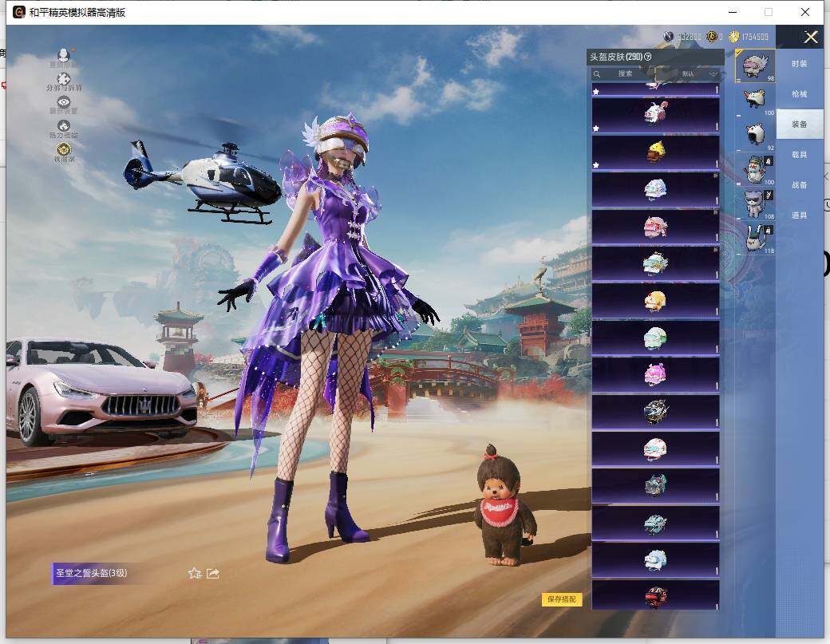Click the help question mark beside 头盔皮肤(290)
The width and height of the screenshot is (830, 644).
[648, 57]
